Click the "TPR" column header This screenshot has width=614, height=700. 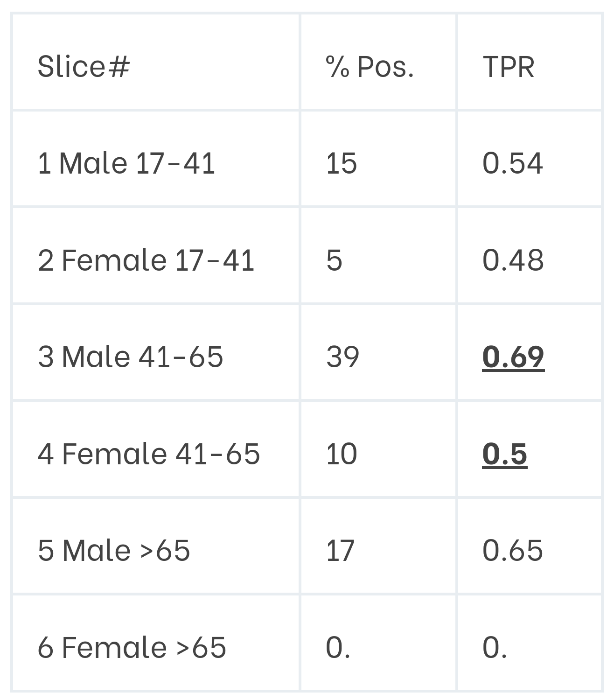(508, 67)
